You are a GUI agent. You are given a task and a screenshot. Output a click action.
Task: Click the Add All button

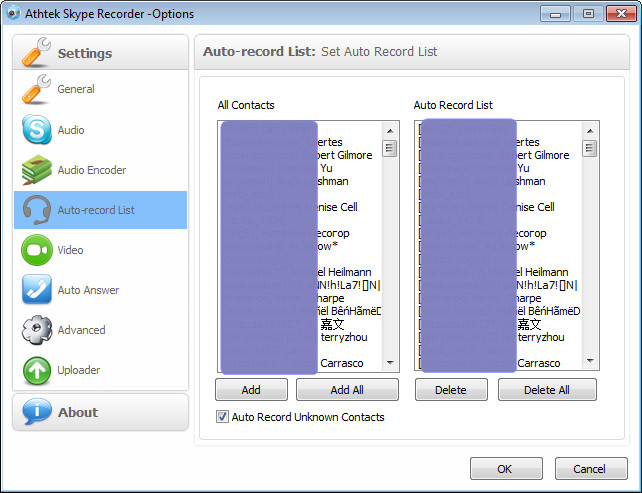(347, 389)
